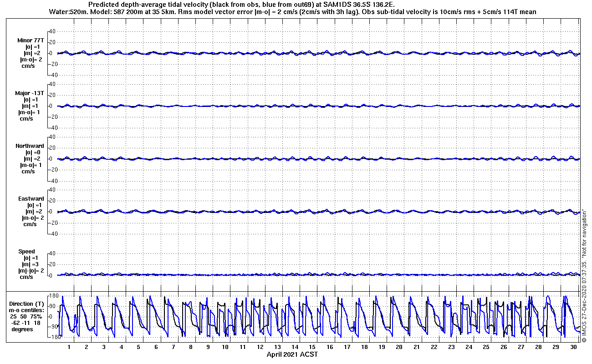Screen dimensions: 592x364
Task: Select the 'Northward' panel label
Action: click(x=30, y=146)
